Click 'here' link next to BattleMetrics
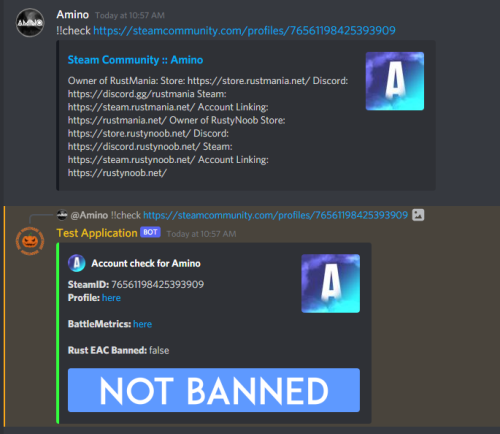500x434 pixels. point(142,324)
